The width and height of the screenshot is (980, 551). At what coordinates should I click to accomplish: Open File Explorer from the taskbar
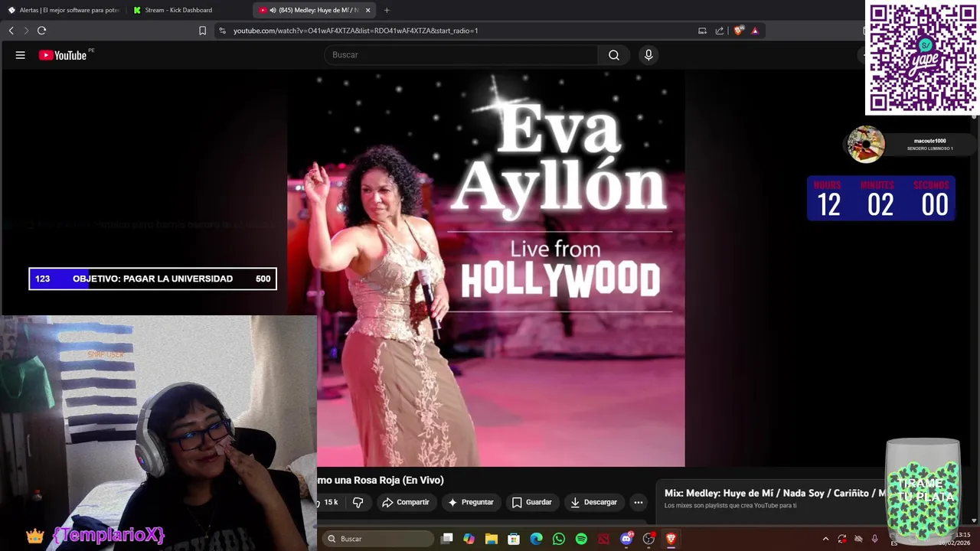(x=492, y=539)
